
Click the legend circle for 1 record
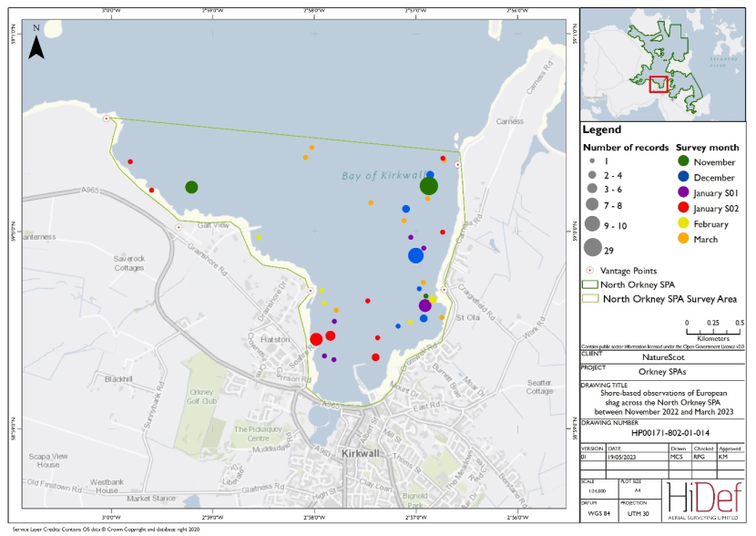coord(592,160)
